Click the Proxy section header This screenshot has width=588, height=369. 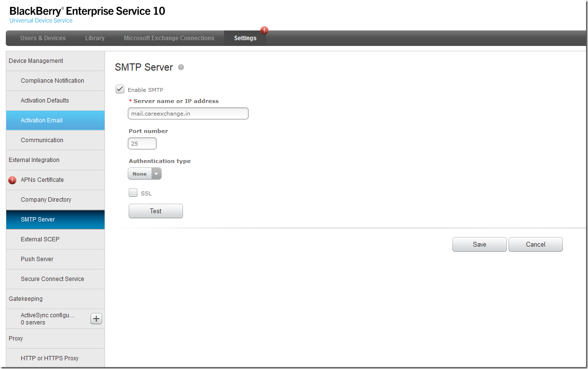pos(55,339)
